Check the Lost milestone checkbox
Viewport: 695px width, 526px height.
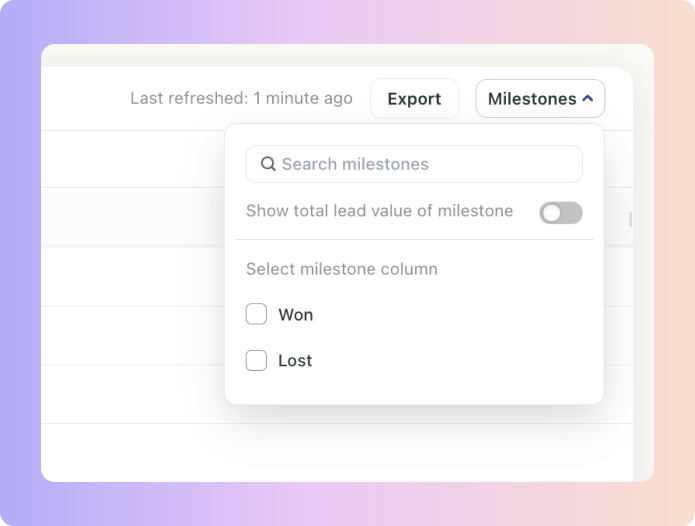256,360
